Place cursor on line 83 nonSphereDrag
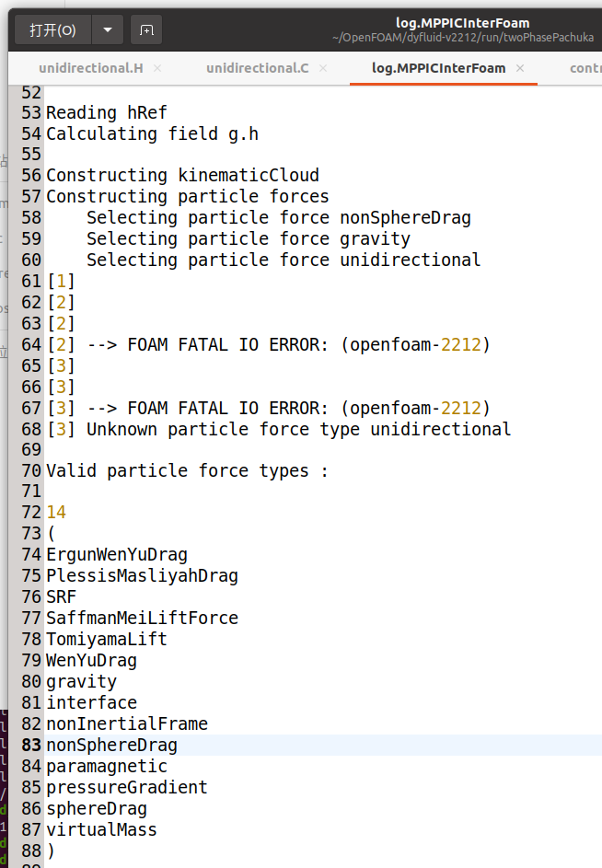Viewport: 602px width, 868px height. pos(111,745)
